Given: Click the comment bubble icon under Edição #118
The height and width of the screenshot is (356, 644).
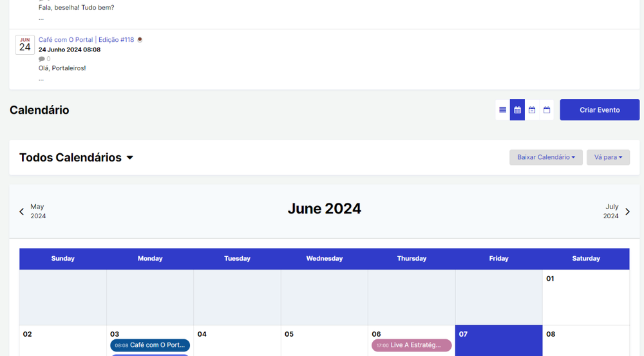Looking at the screenshot, I should pos(42,59).
